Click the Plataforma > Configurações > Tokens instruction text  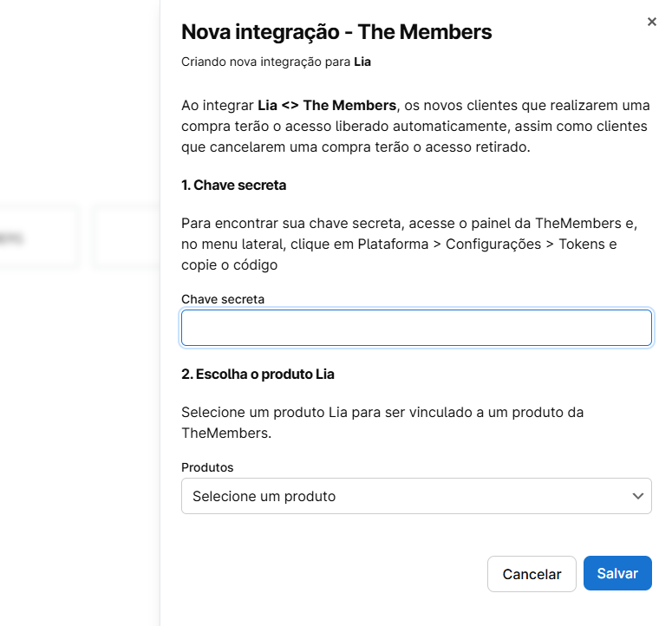click(486, 245)
